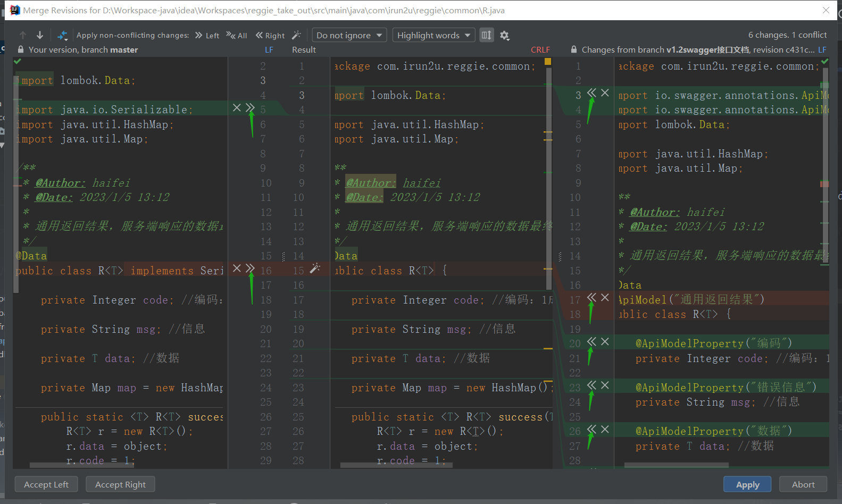Screen dimensions: 842x504
Task: Apply non-conflicting changes from Right
Action: coord(270,35)
